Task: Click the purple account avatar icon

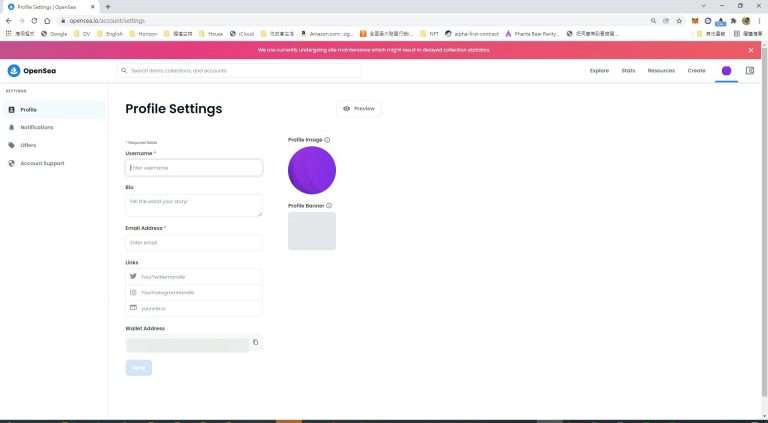Action: (x=726, y=71)
